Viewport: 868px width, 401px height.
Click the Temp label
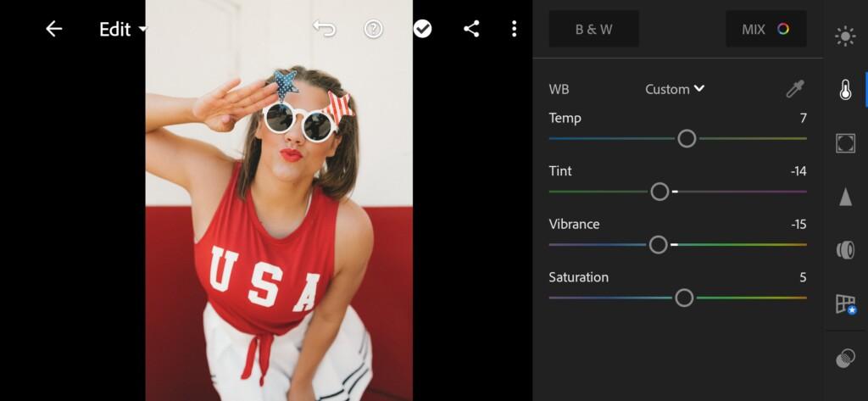tap(565, 118)
